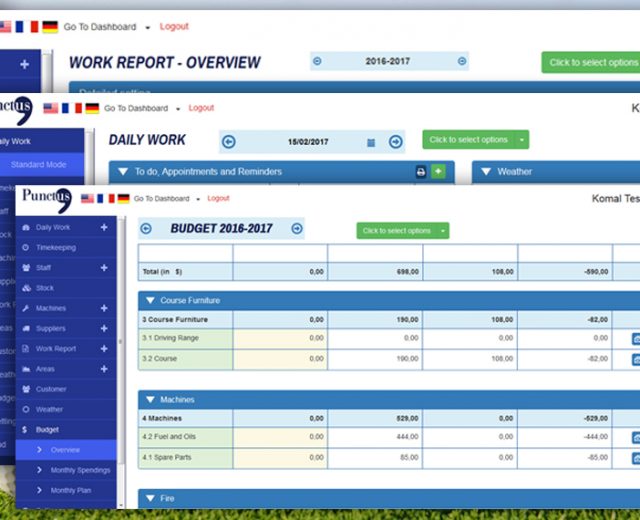Click the print icon in To do panel

pyautogui.click(x=421, y=172)
